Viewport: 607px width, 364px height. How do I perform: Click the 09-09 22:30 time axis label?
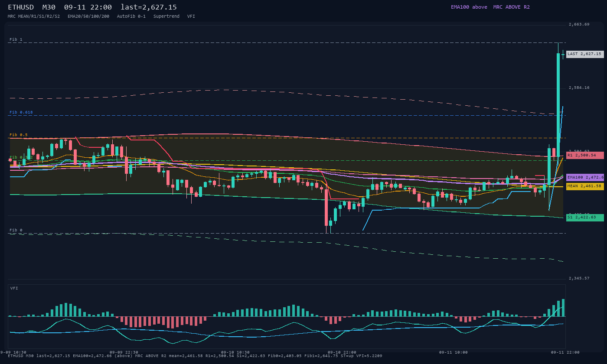pos(124,352)
